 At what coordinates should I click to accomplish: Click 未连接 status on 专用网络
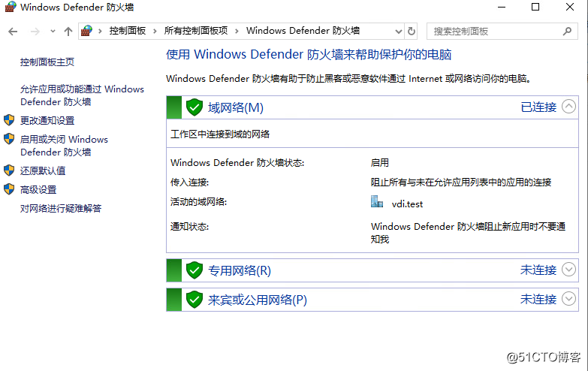pos(538,270)
